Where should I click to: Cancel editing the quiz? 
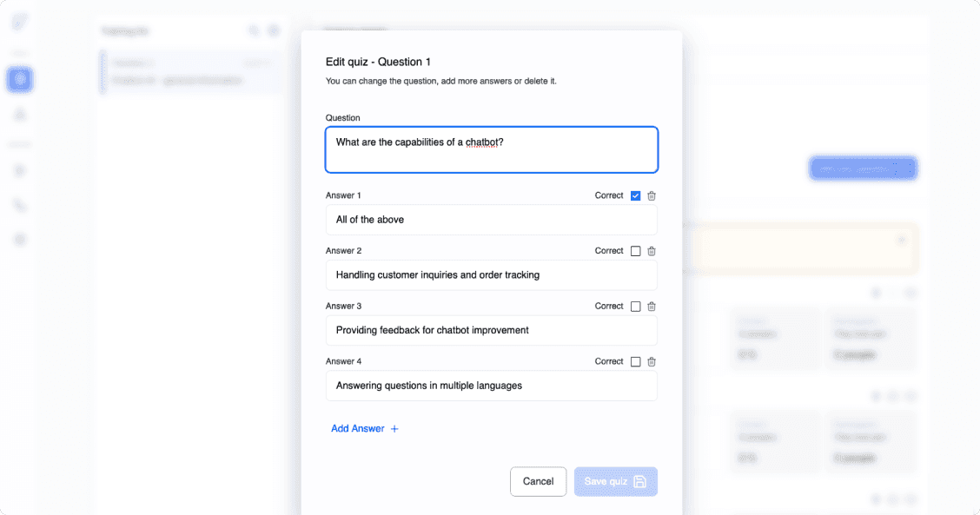tap(538, 482)
